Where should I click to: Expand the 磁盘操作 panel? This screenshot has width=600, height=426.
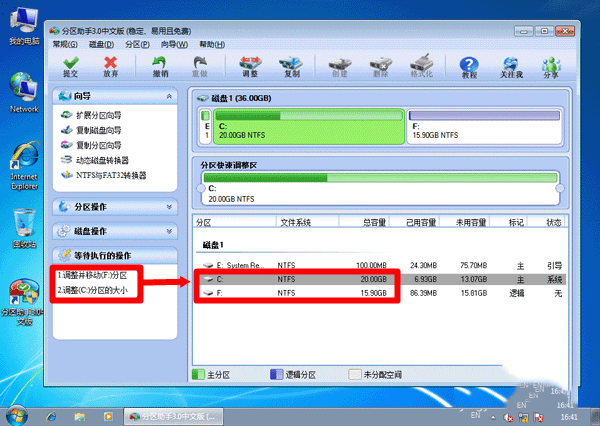169,231
